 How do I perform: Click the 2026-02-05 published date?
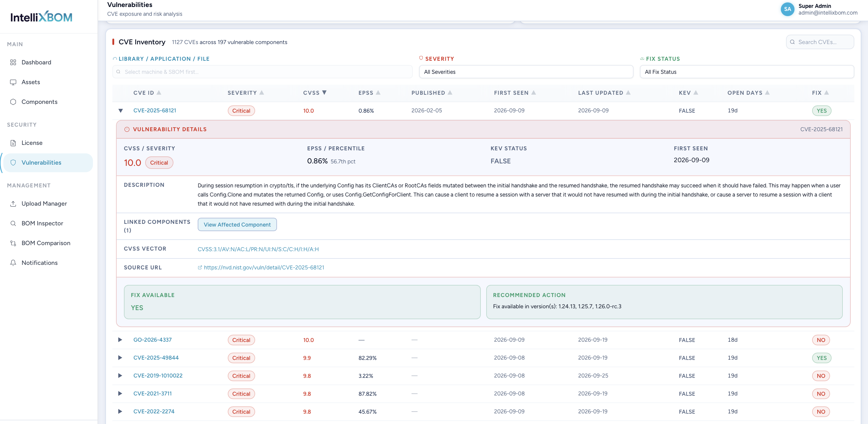click(426, 111)
